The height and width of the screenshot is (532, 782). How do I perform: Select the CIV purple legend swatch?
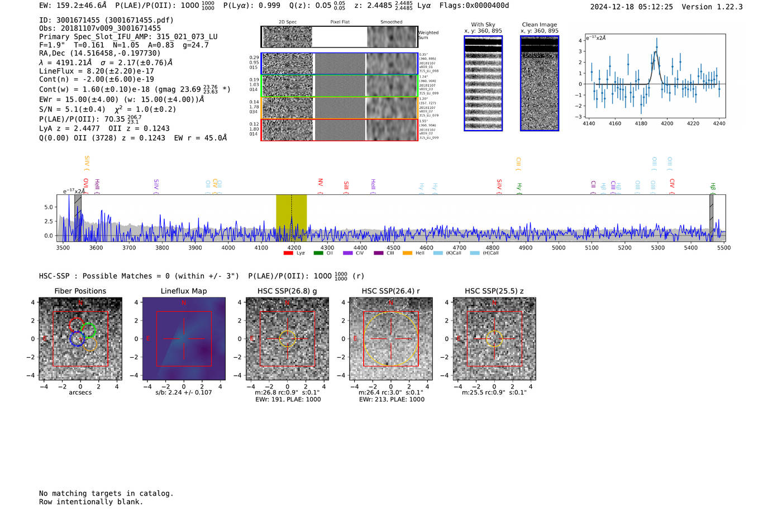[348, 253]
